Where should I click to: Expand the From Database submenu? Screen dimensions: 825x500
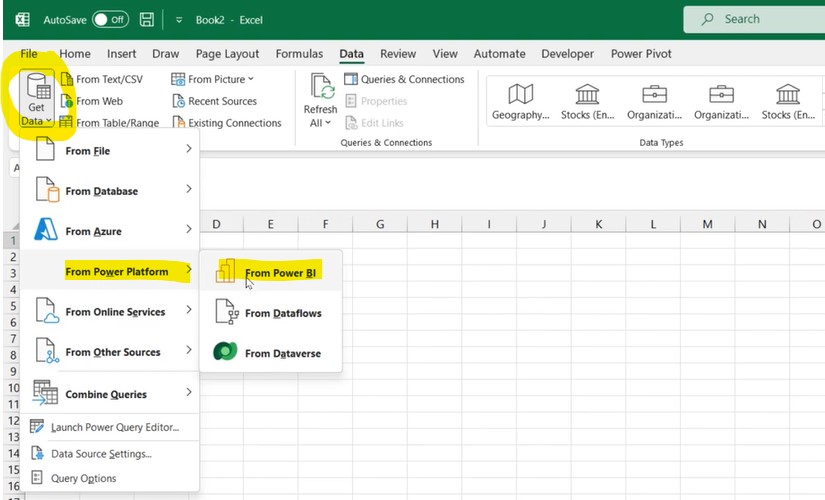coord(110,191)
